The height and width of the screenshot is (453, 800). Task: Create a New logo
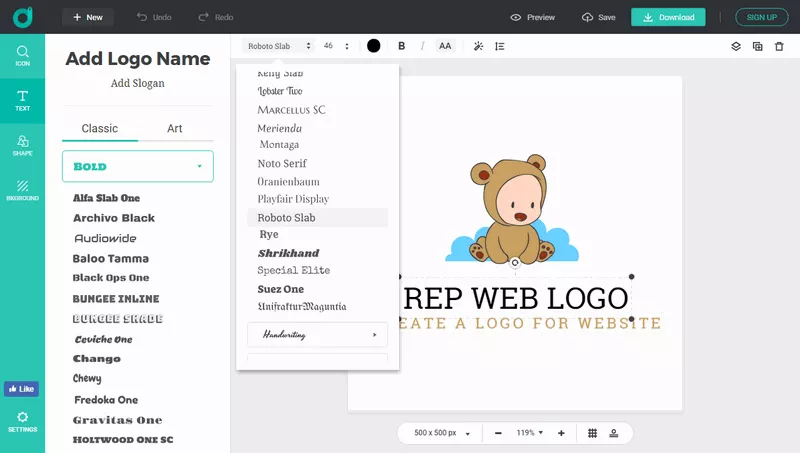(88, 17)
